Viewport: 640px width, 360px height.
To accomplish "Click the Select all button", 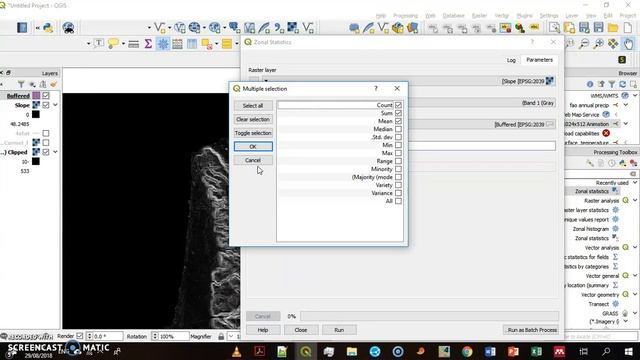I will coord(253,106).
